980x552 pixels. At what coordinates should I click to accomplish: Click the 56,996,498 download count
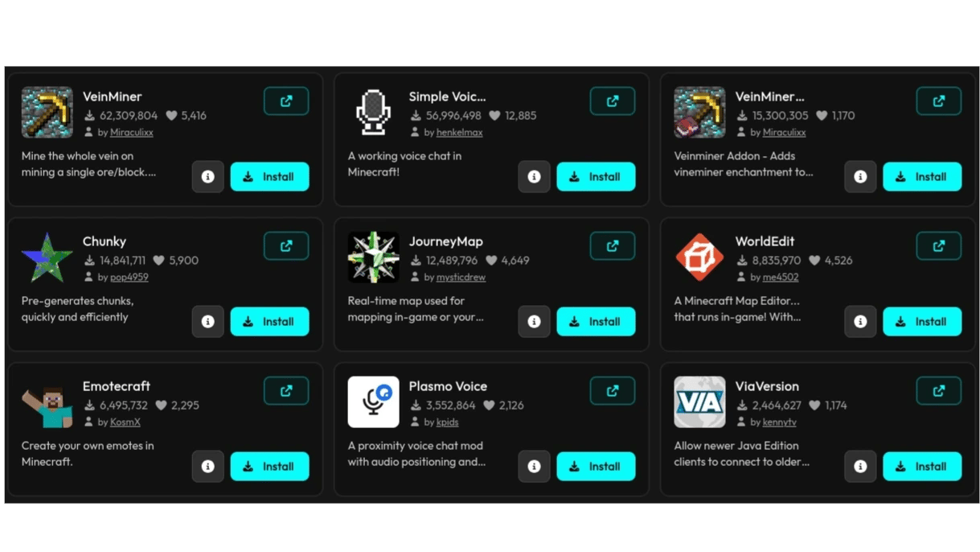coord(454,116)
